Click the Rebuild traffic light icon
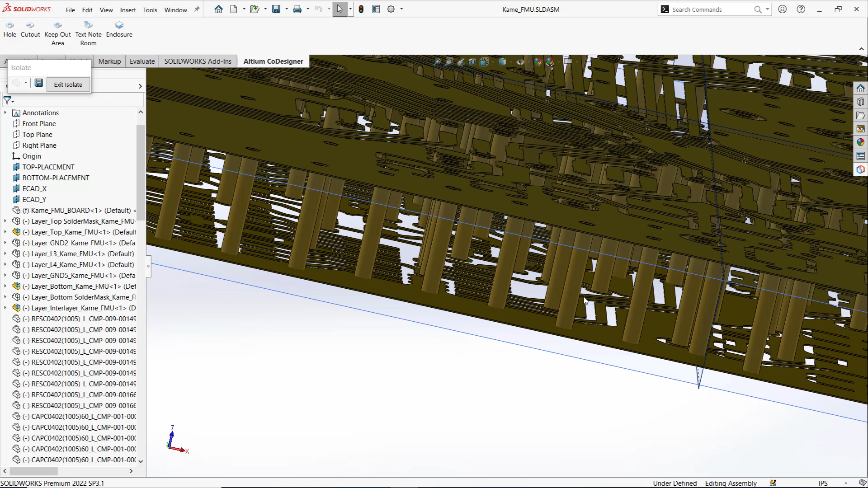Image resolution: width=868 pixels, height=488 pixels. [361, 9]
